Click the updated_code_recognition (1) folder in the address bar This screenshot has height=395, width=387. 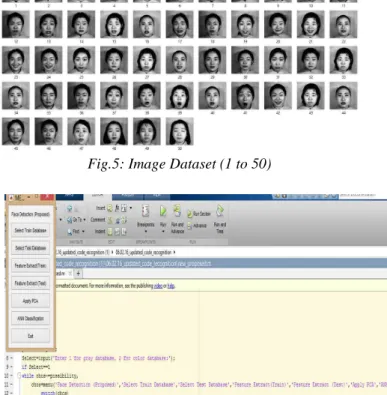(x=82, y=252)
